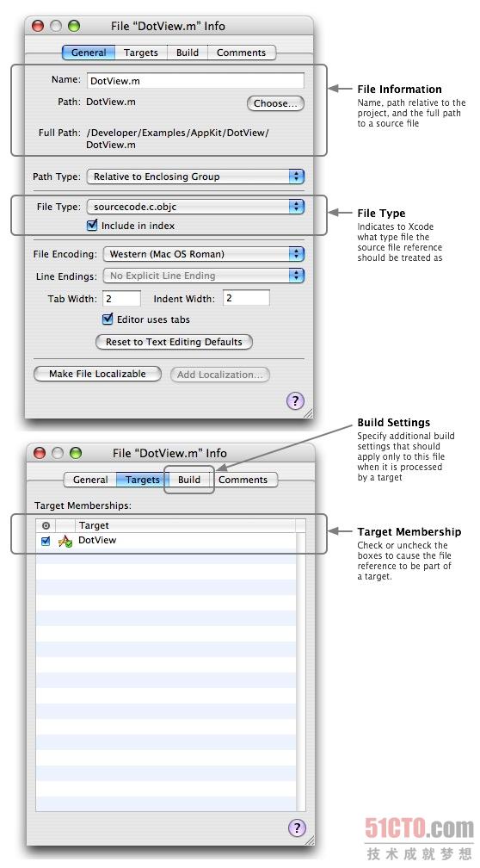Toggle Include in index checkbox
Image resolution: width=480 pixels, height=868 pixels.
click(92, 226)
